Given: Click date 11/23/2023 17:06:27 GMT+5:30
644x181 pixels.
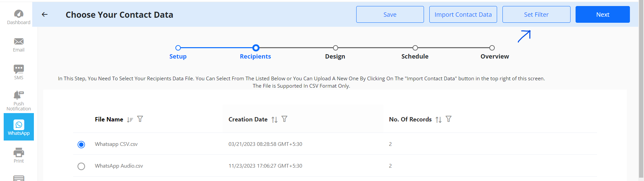Looking at the screenshot, I should click(x=265, y=166).
